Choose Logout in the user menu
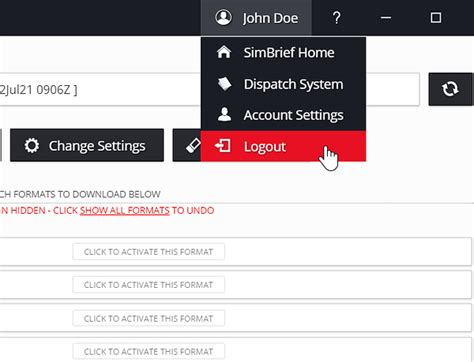The height and width of the screenshot is (362, 474). click(x=283, y=146)
